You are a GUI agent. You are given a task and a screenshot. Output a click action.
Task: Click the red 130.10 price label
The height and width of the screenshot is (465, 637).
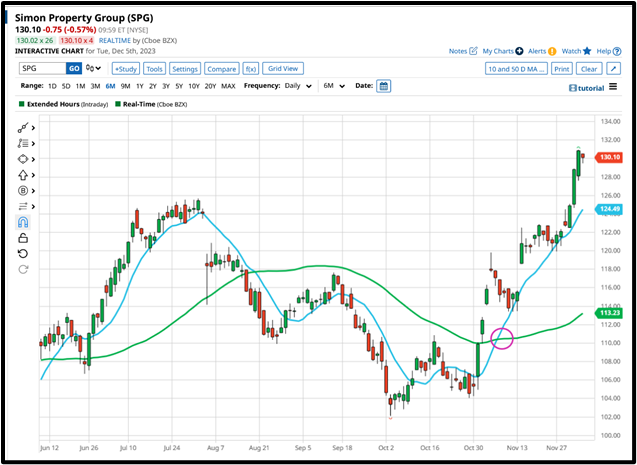coord(608,157)
